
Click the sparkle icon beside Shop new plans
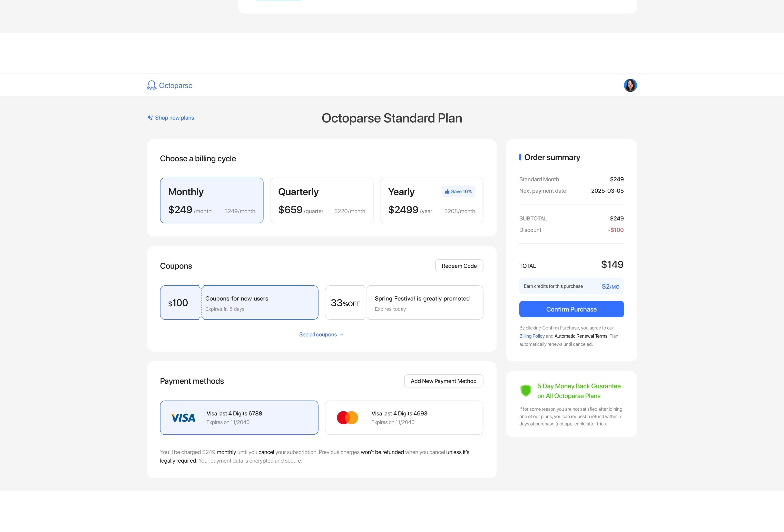coord(150,118)
